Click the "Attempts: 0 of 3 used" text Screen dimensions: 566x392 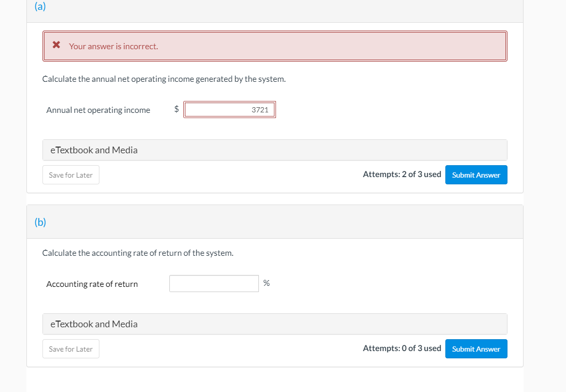click(402, 349)
